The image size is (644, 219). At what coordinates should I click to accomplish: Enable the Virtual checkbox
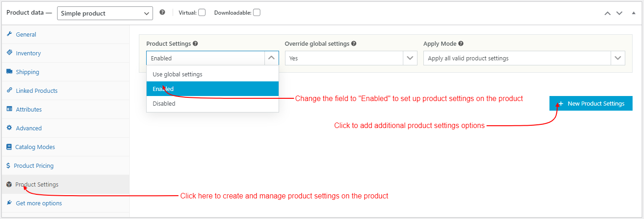[202, 13]
